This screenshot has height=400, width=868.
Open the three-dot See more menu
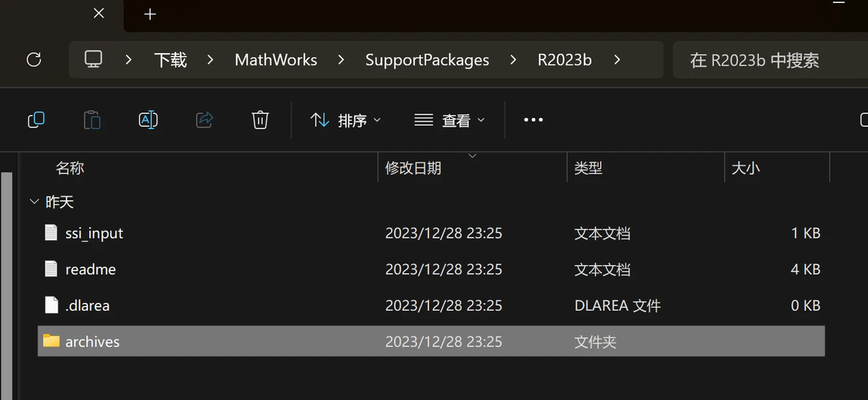coord(533,119)
